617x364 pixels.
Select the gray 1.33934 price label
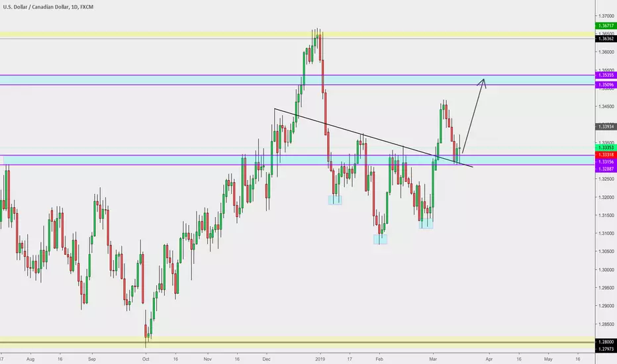[606, 126]
